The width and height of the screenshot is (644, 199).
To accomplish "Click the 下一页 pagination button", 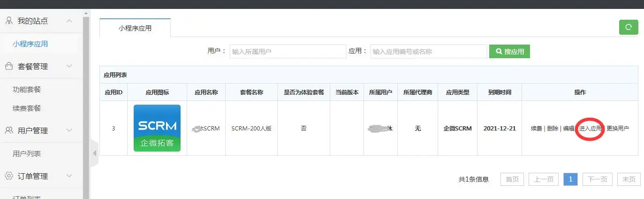I will 598,179.
